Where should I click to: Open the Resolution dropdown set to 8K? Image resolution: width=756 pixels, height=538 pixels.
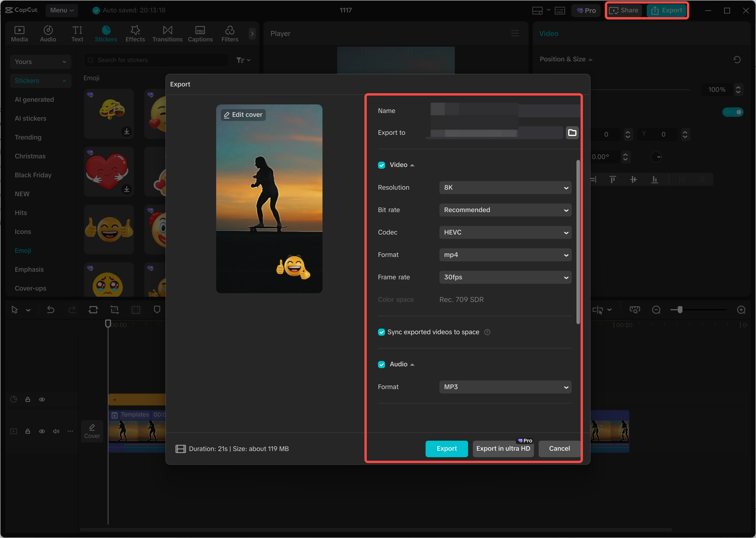(x=505, y=188)
